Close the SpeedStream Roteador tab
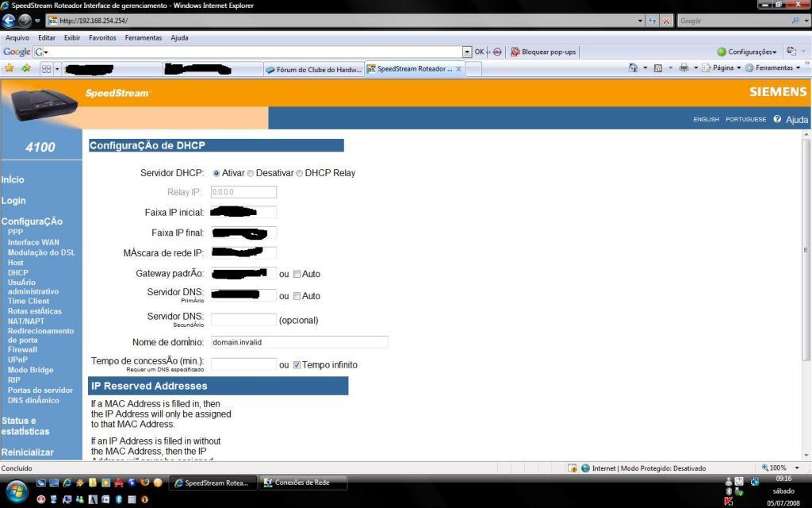The width and height of the screenshot is (812, 508). 458,69
